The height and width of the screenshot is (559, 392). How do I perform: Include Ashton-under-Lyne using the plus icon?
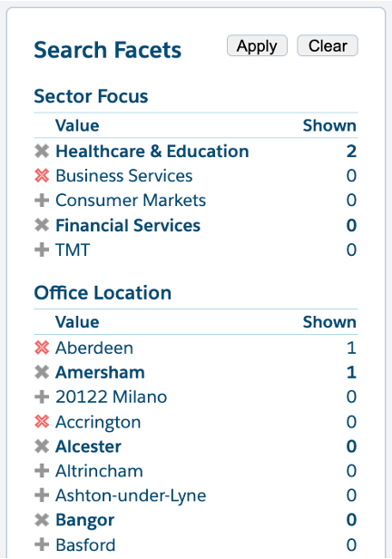point(42,495)
